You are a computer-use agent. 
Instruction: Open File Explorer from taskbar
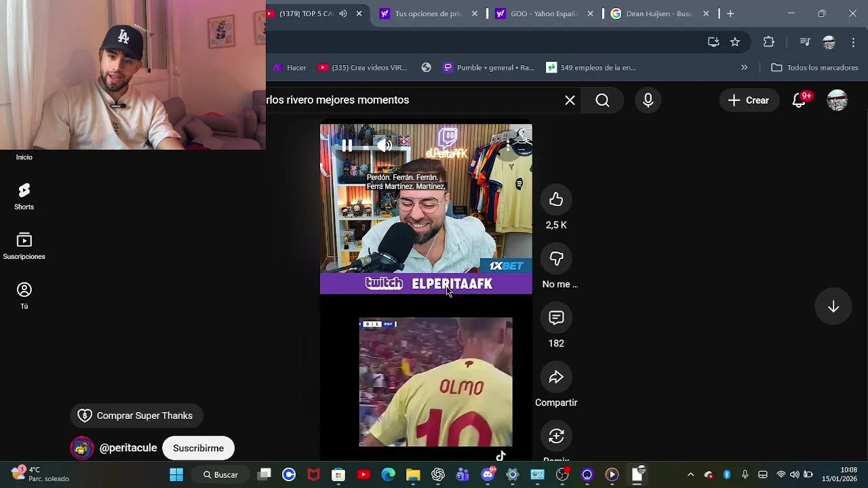[x=413, y=474]
